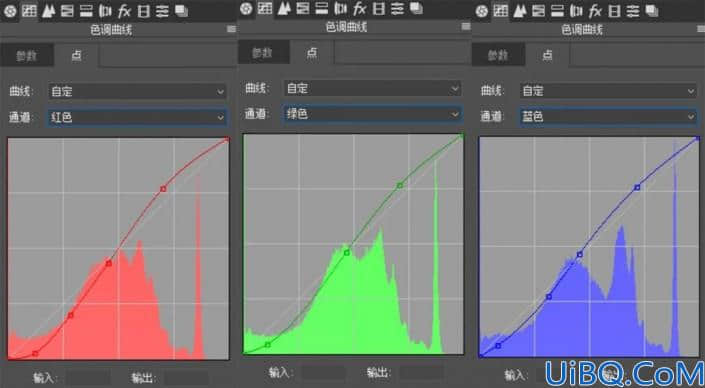Open Camera Calibration icon in blue channel panel
Screen dimensions: 705x388
pos(615,11)
